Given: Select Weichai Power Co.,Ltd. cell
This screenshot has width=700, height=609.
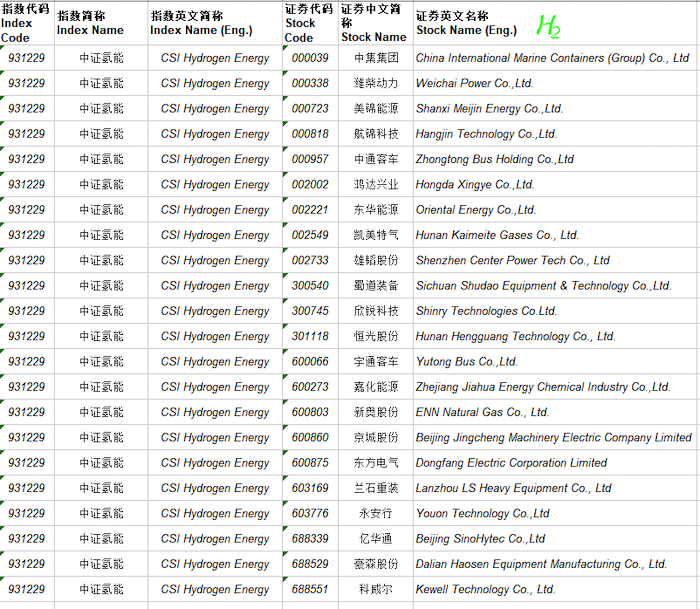Looking at the screenshot, I should click(x=556, y=83).
